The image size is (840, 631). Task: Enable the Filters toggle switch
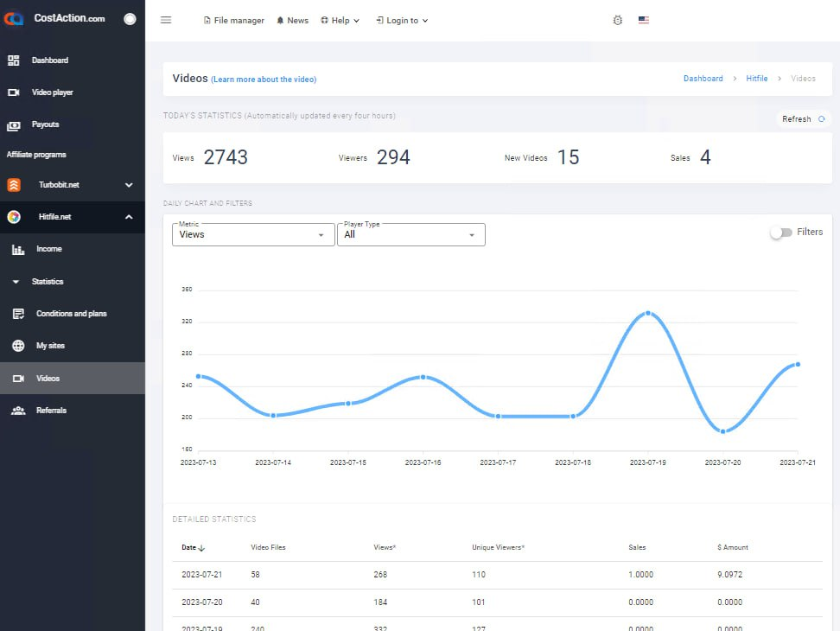tap(780, 233)
